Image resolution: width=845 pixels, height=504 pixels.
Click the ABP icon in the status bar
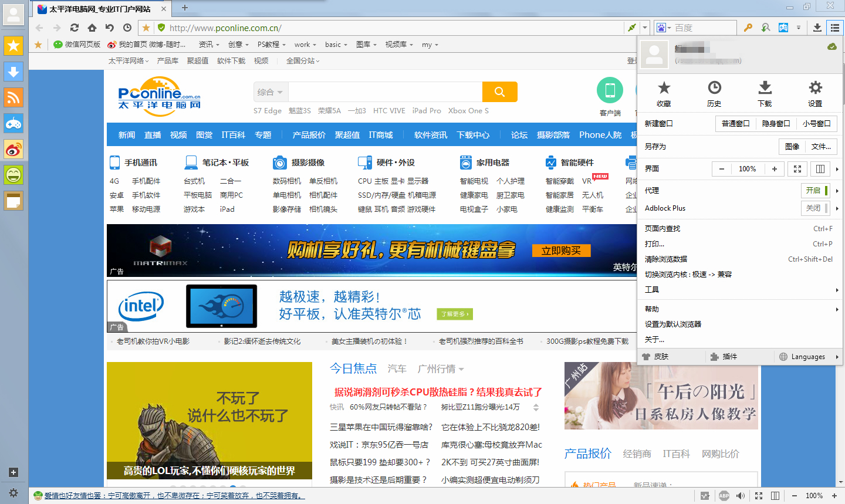click(x=724, y=496)
